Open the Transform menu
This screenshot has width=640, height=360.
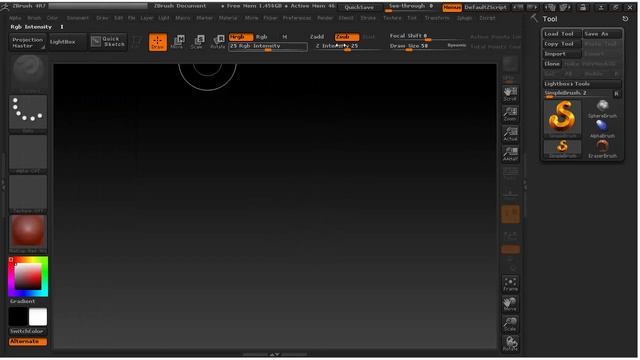point(437,18)
